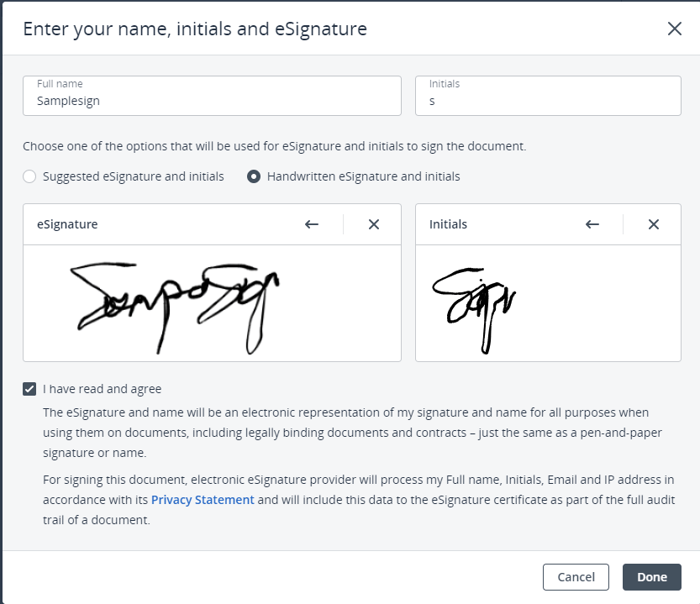Click the 'I have read and agree' label text
Screen dimensions: 700x604
[x=102, y=389]
